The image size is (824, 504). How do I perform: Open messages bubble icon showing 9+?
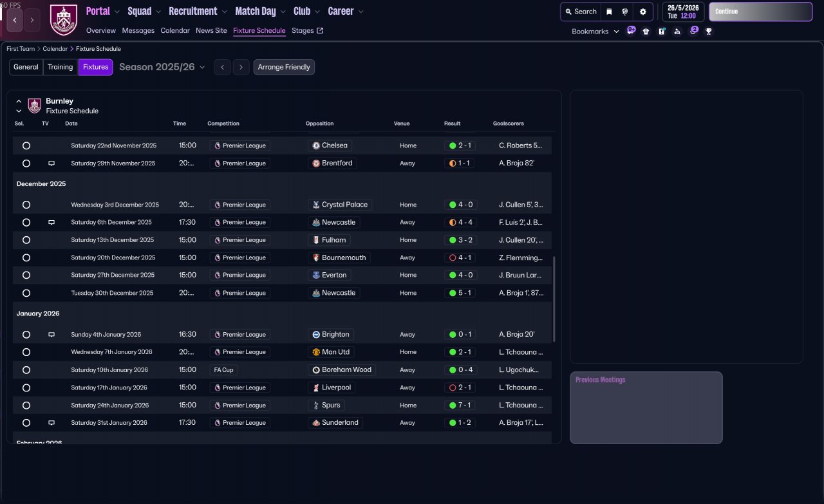tap(631, 30)
